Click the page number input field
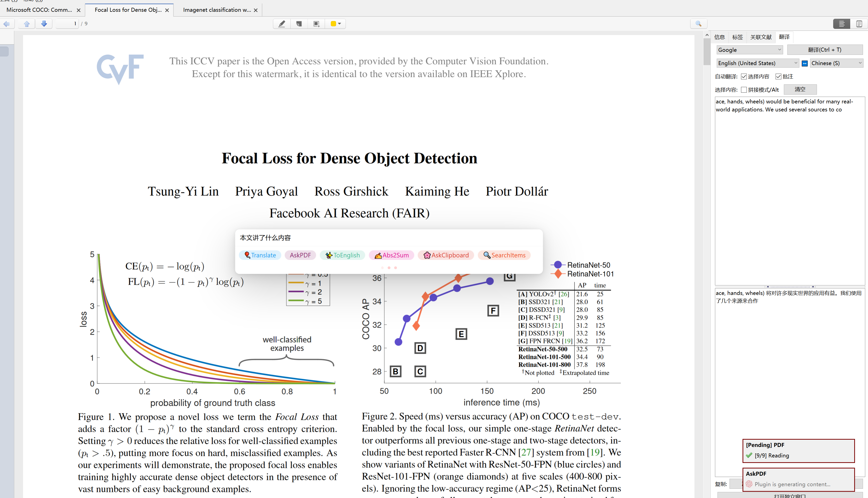 67,24
